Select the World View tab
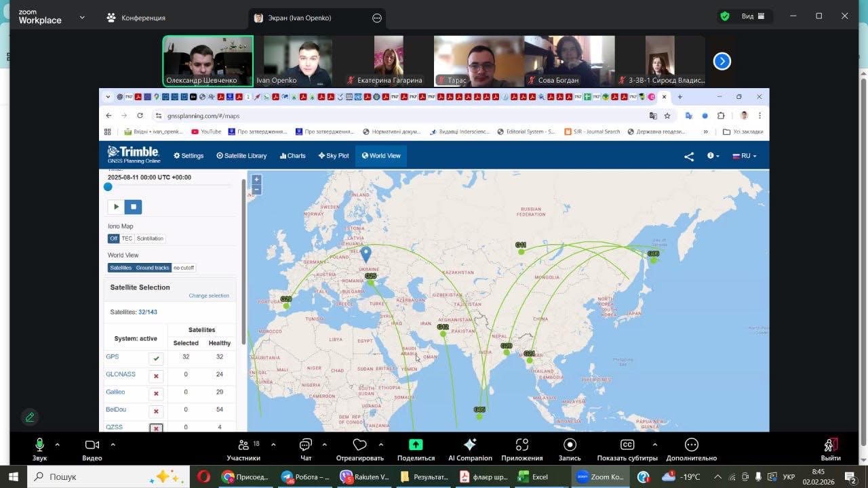The height and width of the screenshot is (488, 868). [x=381, y=156]
